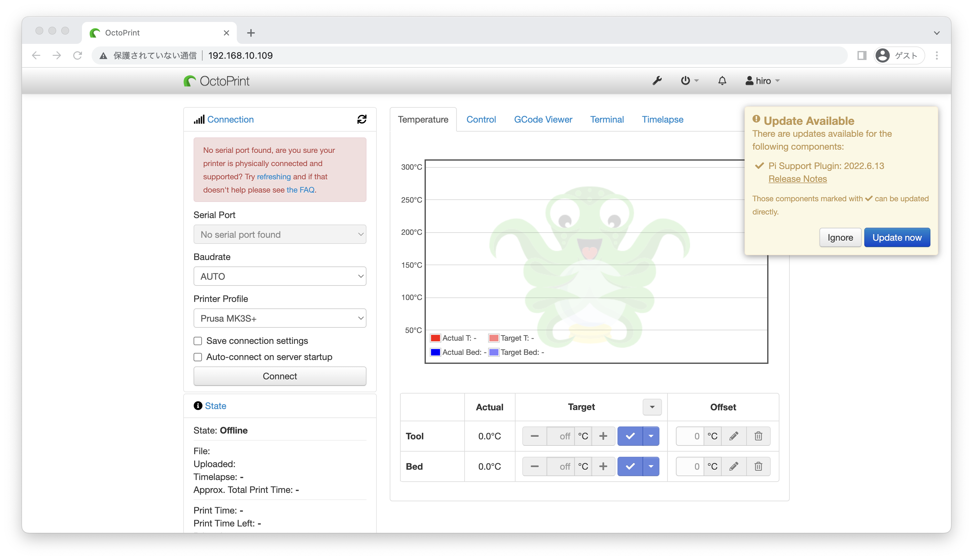
Task: Enable Save connection settings checkbox
Action: click(x=198, y=341)
